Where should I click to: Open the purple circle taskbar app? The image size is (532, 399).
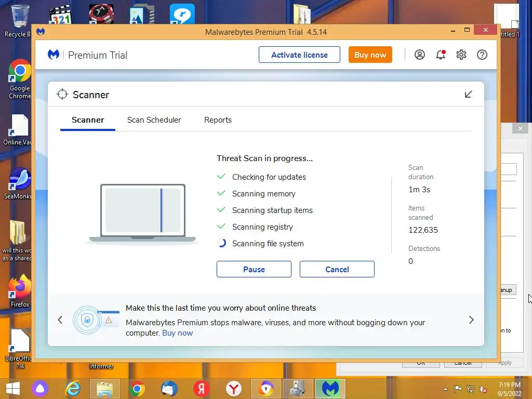coord(40,389)
